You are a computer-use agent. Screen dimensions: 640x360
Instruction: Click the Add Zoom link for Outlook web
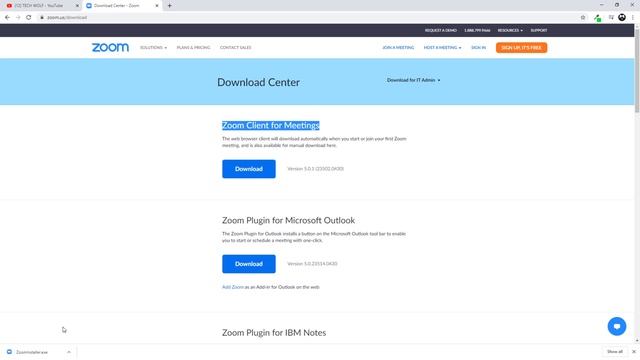coord(233,287)
